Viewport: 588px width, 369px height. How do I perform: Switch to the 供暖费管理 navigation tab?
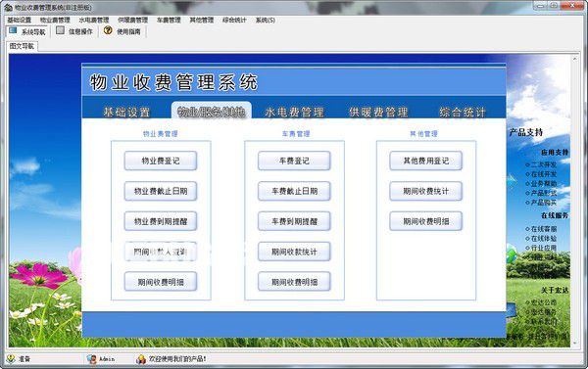click(x=378, y=112)
